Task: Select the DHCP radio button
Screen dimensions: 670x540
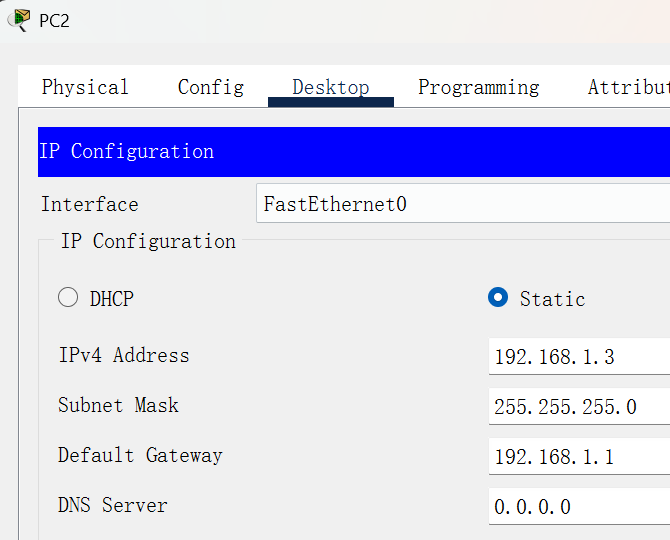Action: pos(68,297)
